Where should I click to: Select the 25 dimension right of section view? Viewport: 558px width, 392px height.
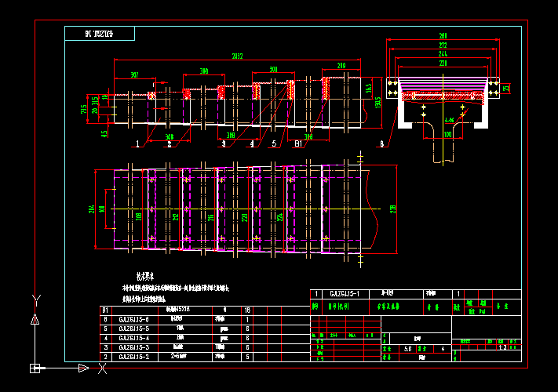tap(506, 89)
